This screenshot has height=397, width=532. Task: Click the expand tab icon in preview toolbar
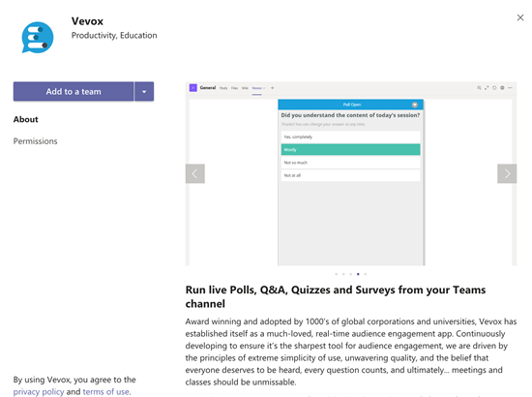(x=487, y=88)
